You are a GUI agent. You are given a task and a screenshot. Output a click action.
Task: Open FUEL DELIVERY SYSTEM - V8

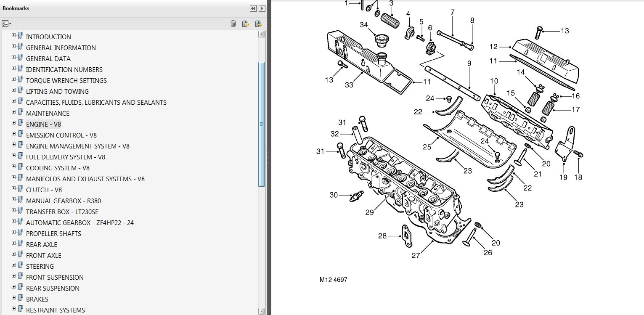[x=66, y=157]
